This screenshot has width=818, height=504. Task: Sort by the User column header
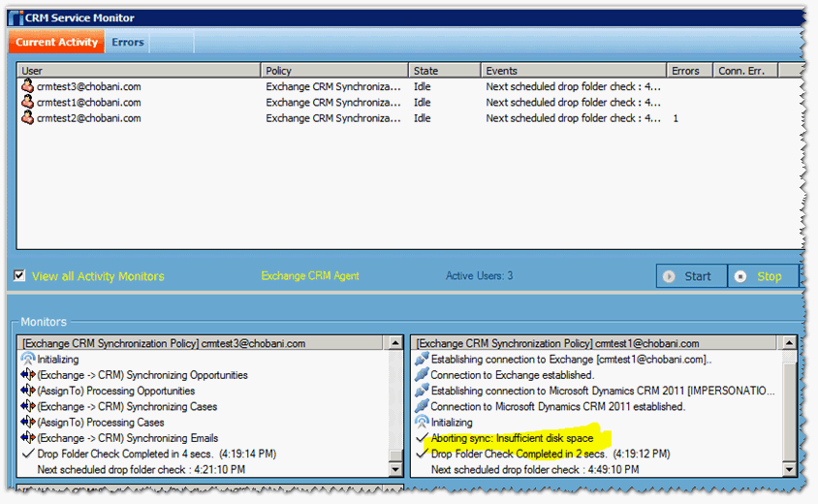click(x=139, y=71)
